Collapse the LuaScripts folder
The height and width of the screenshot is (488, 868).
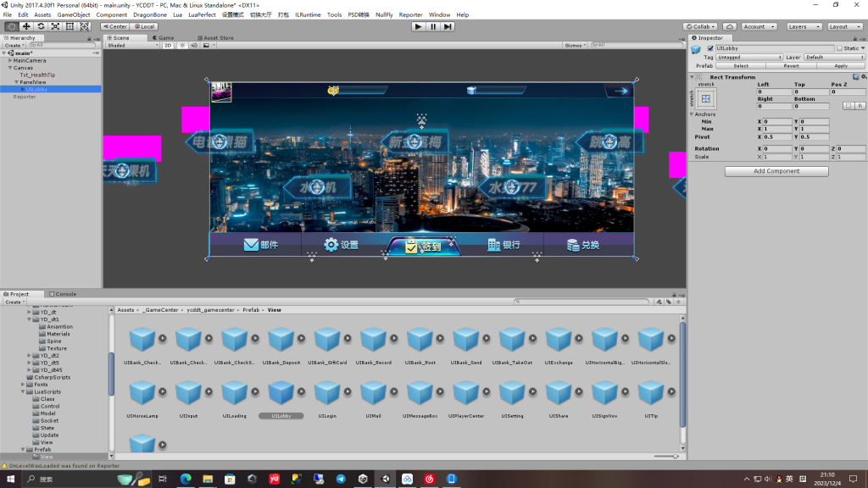[x=23, y=391]
